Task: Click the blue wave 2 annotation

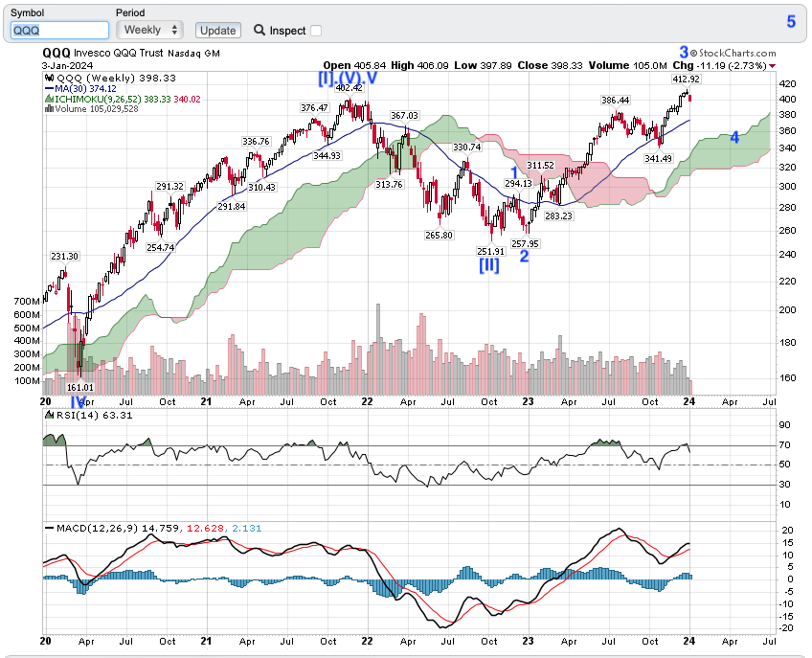Action: (524, 256)
